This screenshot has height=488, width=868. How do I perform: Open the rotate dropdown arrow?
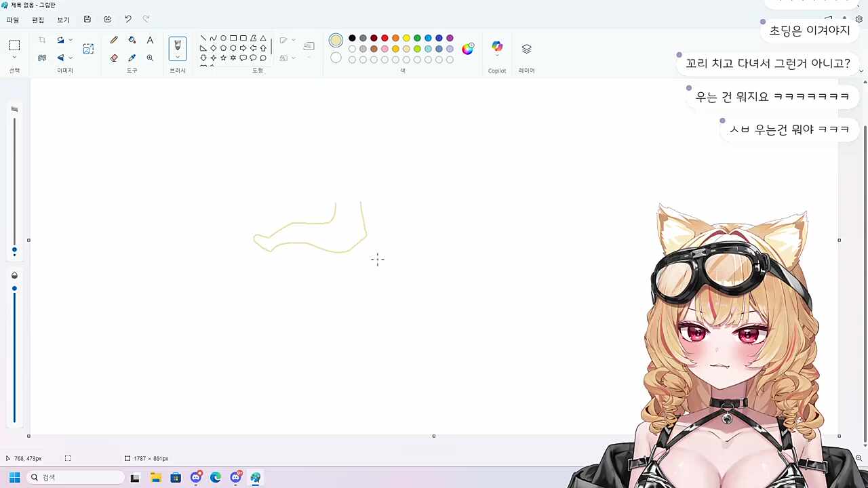pyautogui.click(x=71, y=40)
